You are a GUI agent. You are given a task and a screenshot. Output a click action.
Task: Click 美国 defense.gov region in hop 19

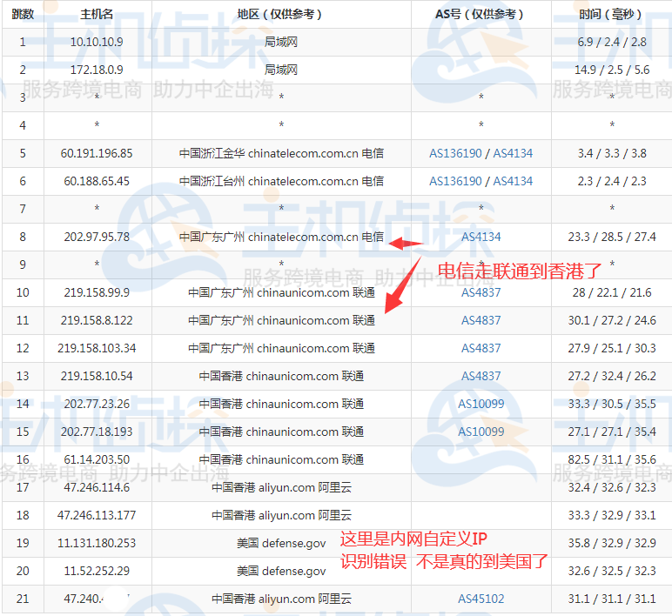pos(281,543)
